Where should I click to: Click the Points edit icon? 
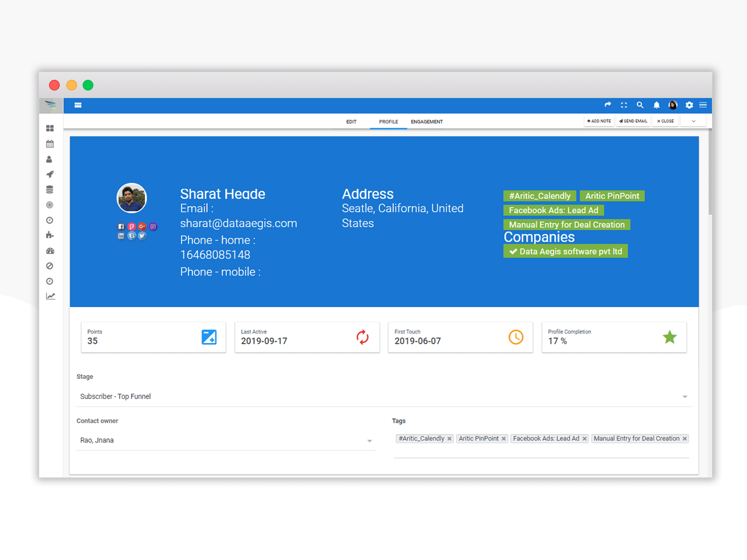(209, 337)
